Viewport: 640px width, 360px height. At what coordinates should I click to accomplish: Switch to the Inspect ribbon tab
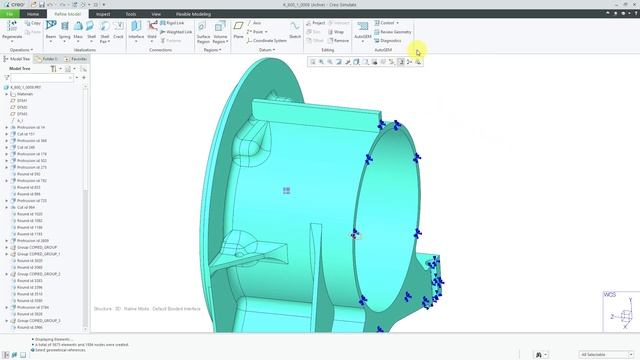pos(103,14)
